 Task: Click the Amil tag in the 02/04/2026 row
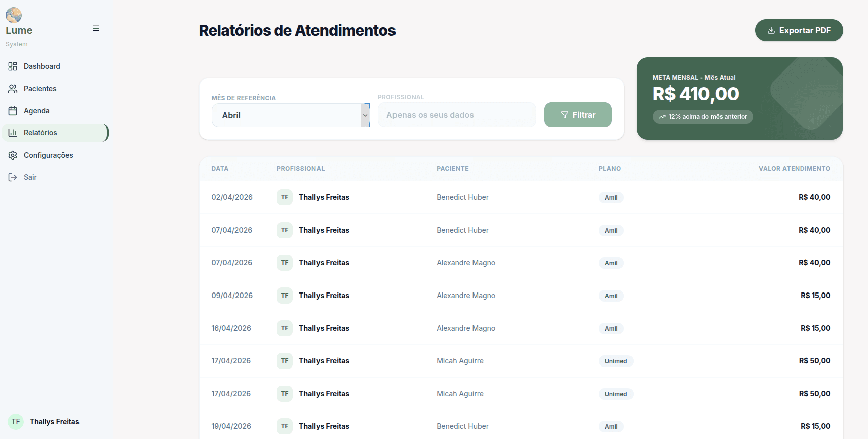(611, 198)
